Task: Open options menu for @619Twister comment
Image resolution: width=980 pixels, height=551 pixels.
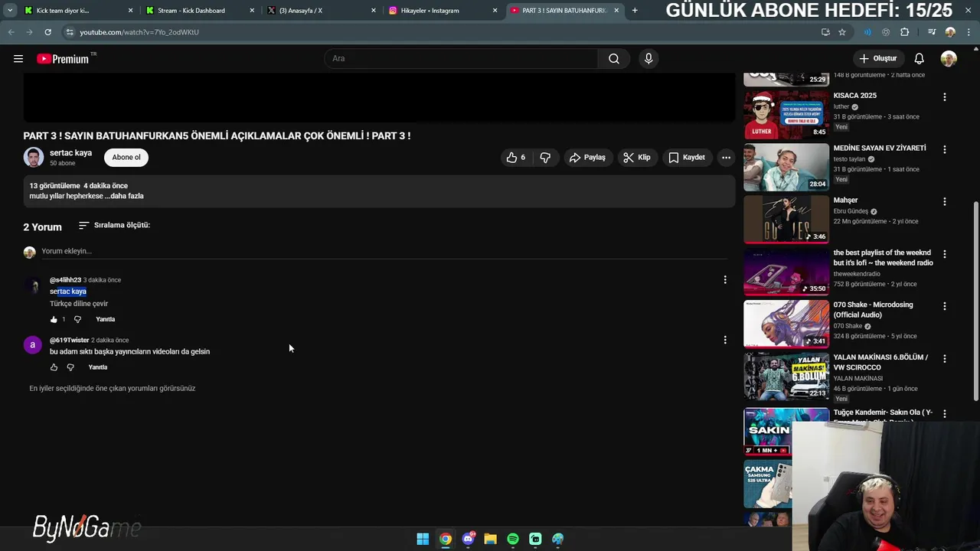Action: 725,340
